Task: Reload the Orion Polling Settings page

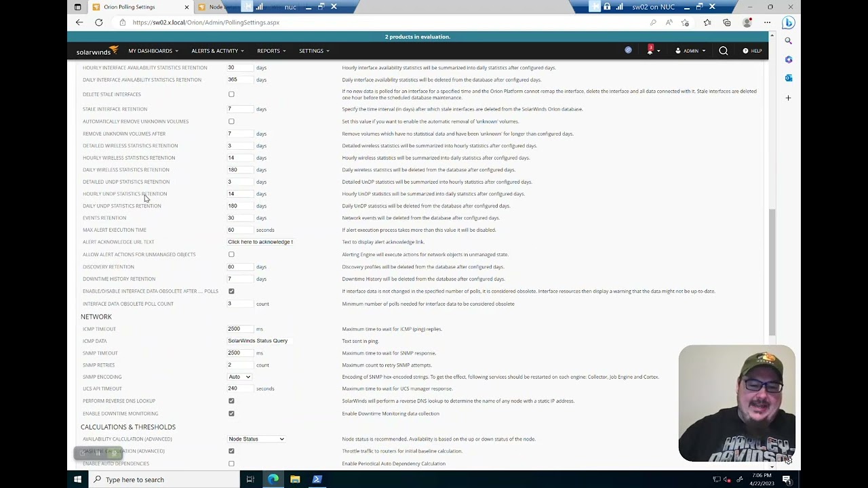Action: pyautogui.click(x=98, y=22)
